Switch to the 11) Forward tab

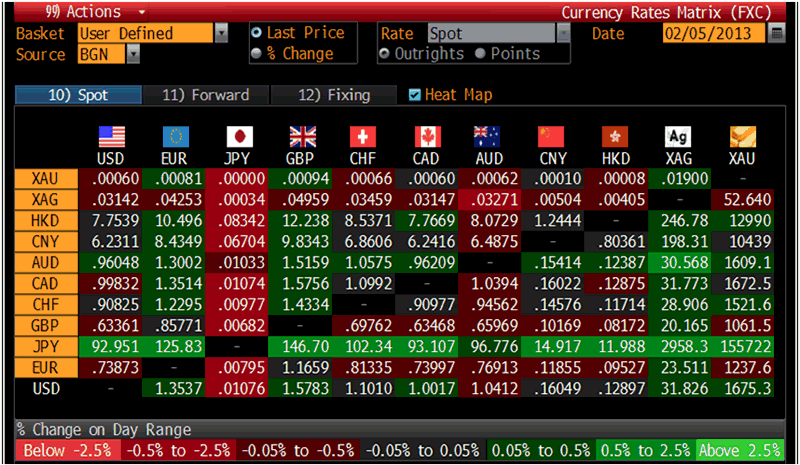click(x=205, y=95)
